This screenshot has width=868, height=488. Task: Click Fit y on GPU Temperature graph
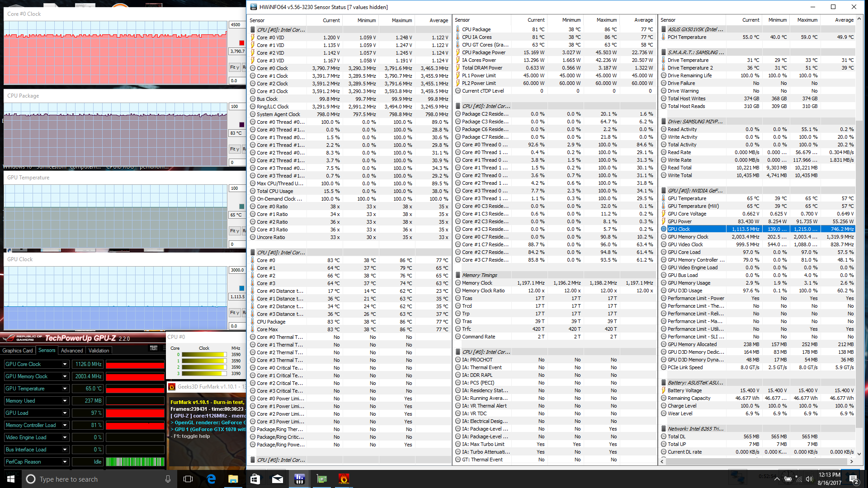click(x=235, y=231)
